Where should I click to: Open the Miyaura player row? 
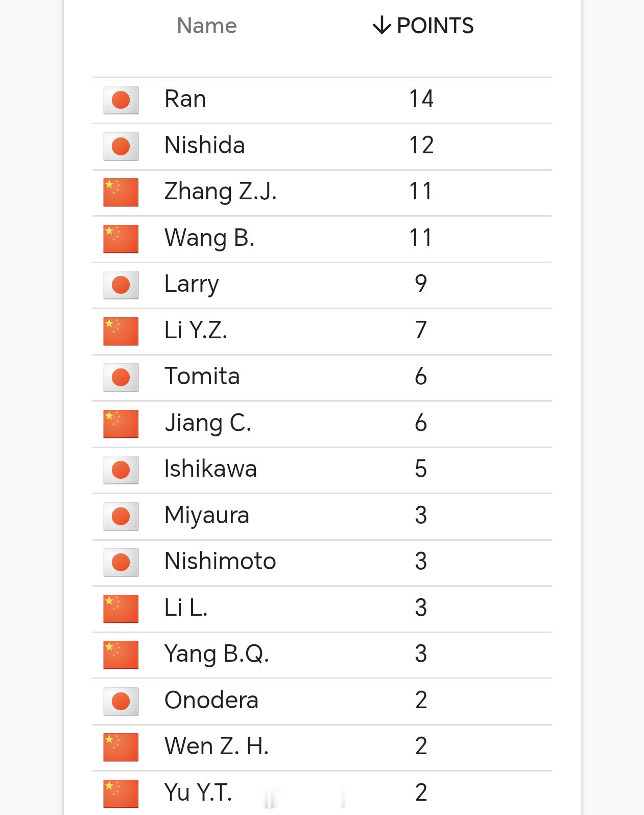pyautogui.click(x=322, y=516)
